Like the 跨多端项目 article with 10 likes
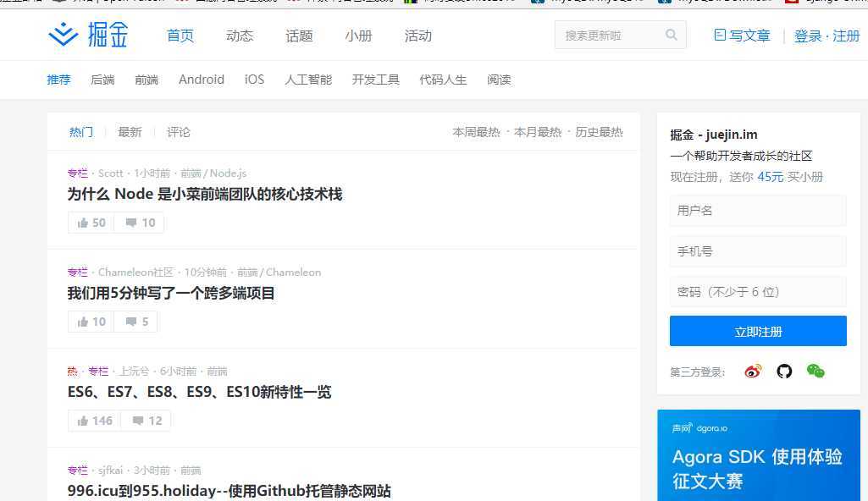 (x=91, y=322)
